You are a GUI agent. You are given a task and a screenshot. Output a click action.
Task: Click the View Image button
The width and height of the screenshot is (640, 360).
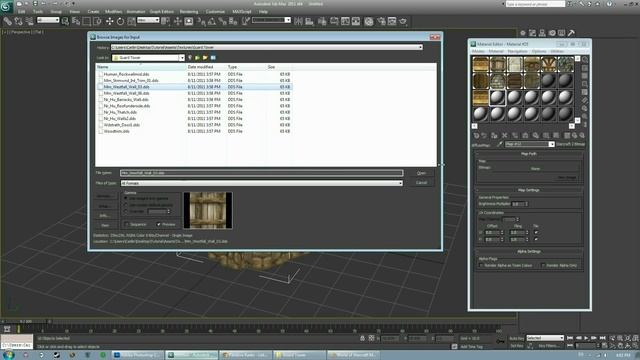tap(567, 178)
